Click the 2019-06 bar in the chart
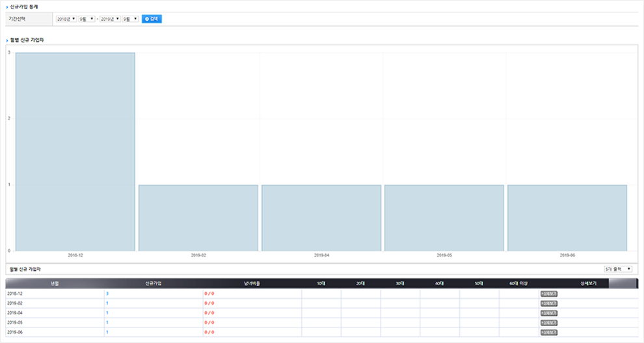This screenshot has width=644, height=343. (567, 218)
